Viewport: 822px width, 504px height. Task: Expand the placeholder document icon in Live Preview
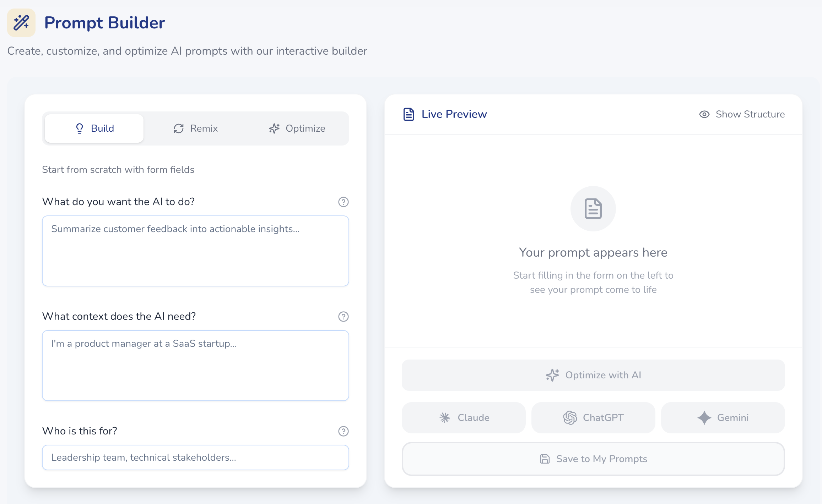coord(593,209)
